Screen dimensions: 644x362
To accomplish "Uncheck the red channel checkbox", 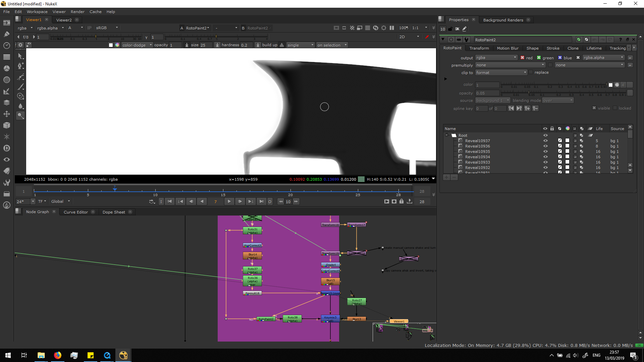I will tap(522, 58).
